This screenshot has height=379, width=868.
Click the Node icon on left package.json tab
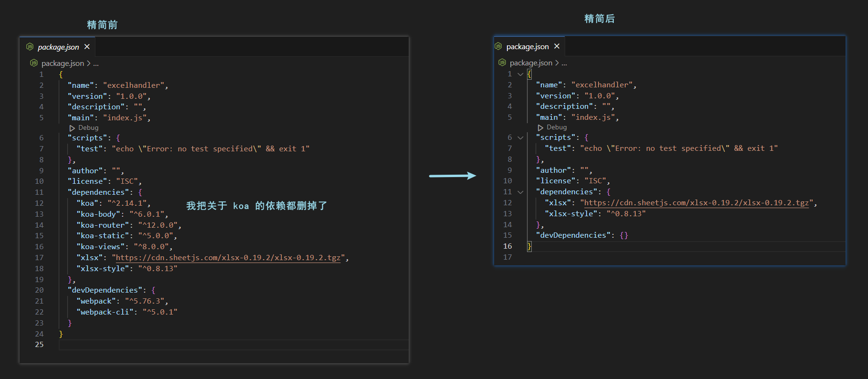30,47
